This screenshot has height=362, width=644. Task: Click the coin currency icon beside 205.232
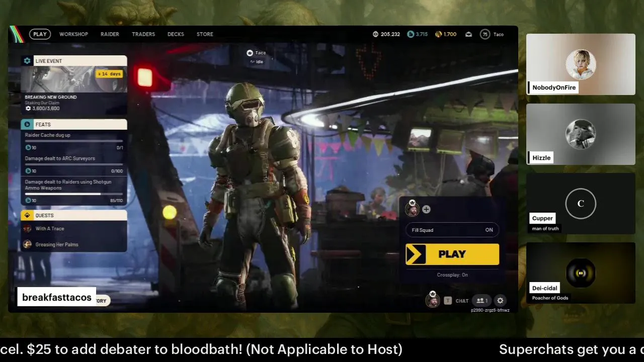point(375,34)
